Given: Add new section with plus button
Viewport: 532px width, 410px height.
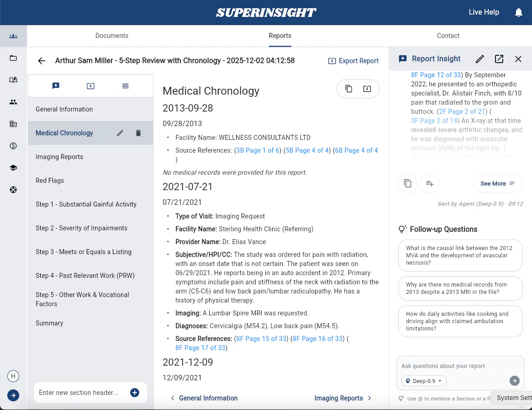Looking at the screenshot, I should coord(135,393).
